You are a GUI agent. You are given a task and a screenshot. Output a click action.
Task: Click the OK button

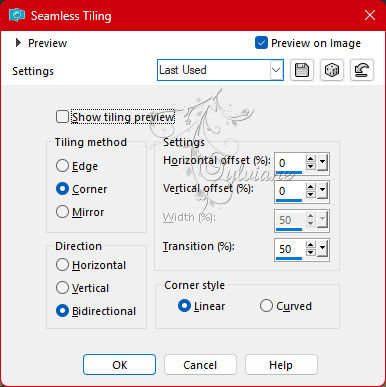[119, 365]
